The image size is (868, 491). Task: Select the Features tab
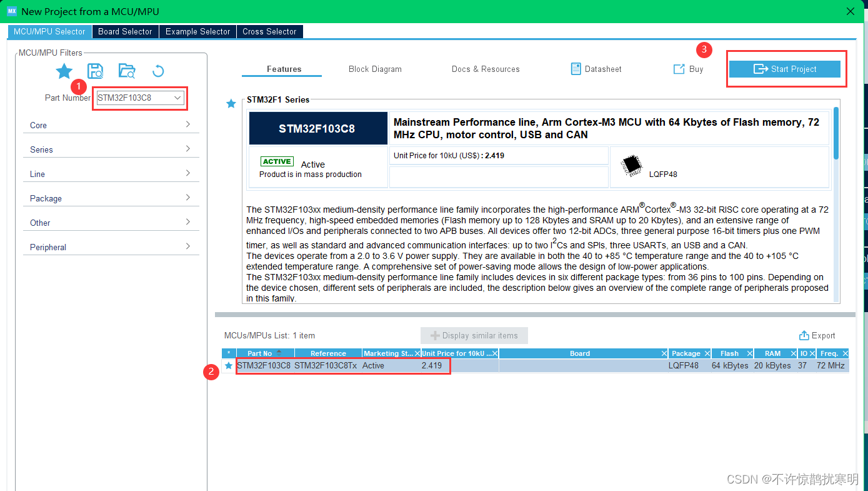[x=284, y=69]
